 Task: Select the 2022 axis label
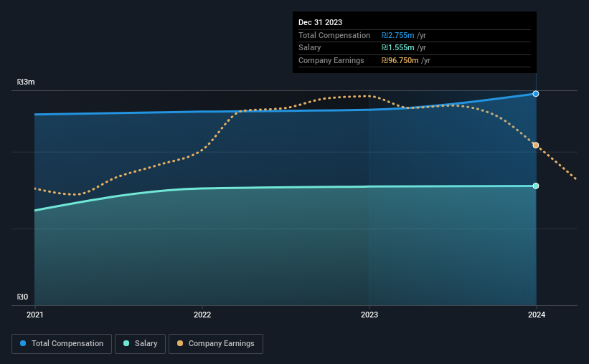202,315
